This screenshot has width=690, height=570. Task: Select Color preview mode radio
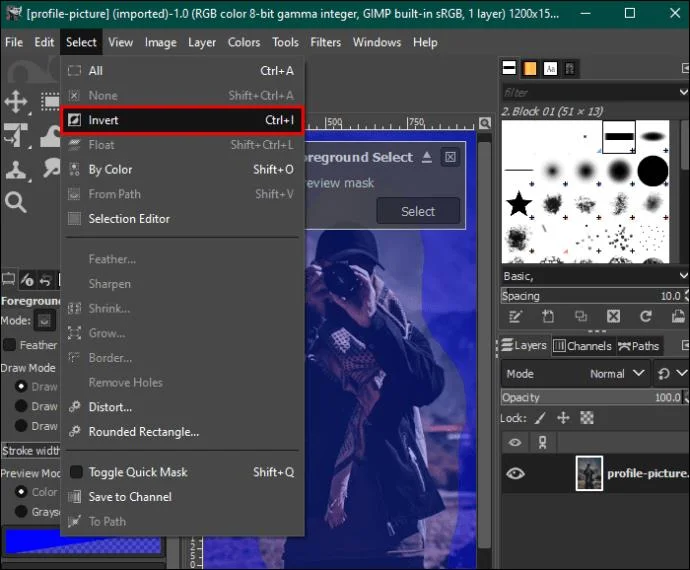pyautogui.click(x=21, y=491)
